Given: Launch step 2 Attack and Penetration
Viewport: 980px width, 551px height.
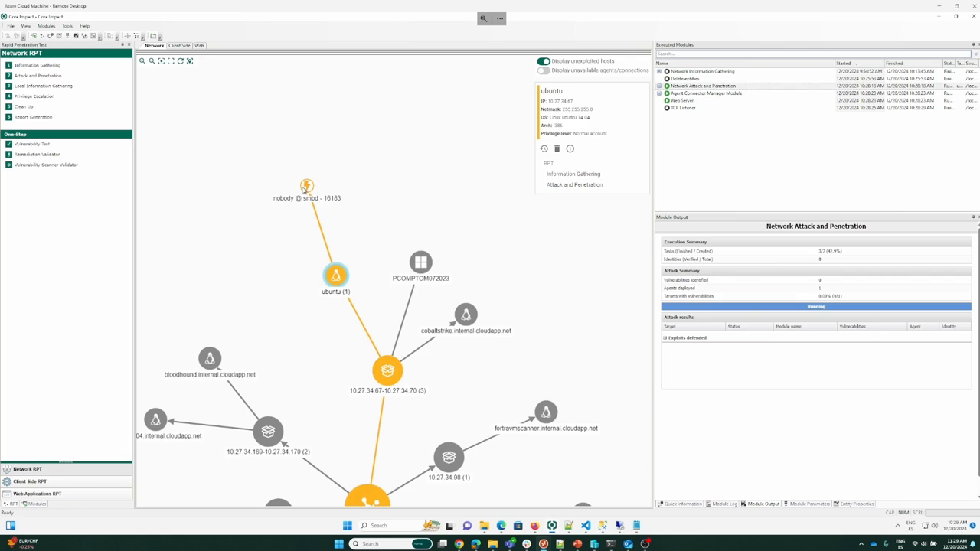Looking at the screenshot, I should [38, 76].
